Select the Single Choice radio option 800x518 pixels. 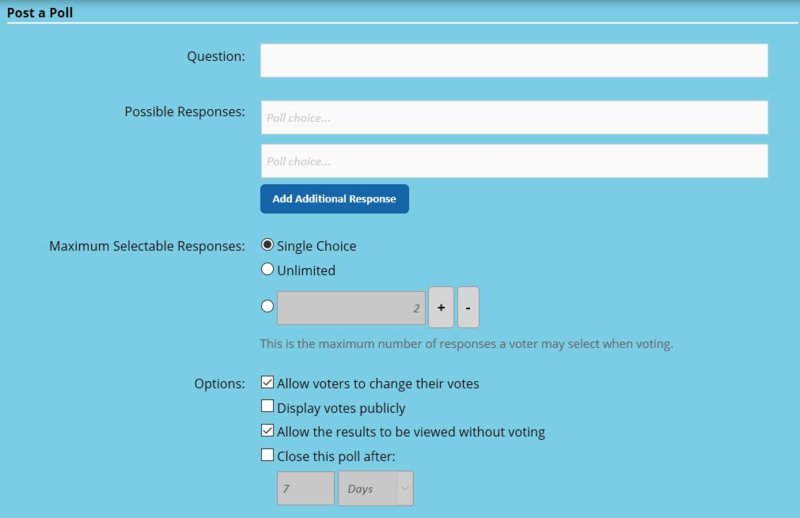coord(267,245)
